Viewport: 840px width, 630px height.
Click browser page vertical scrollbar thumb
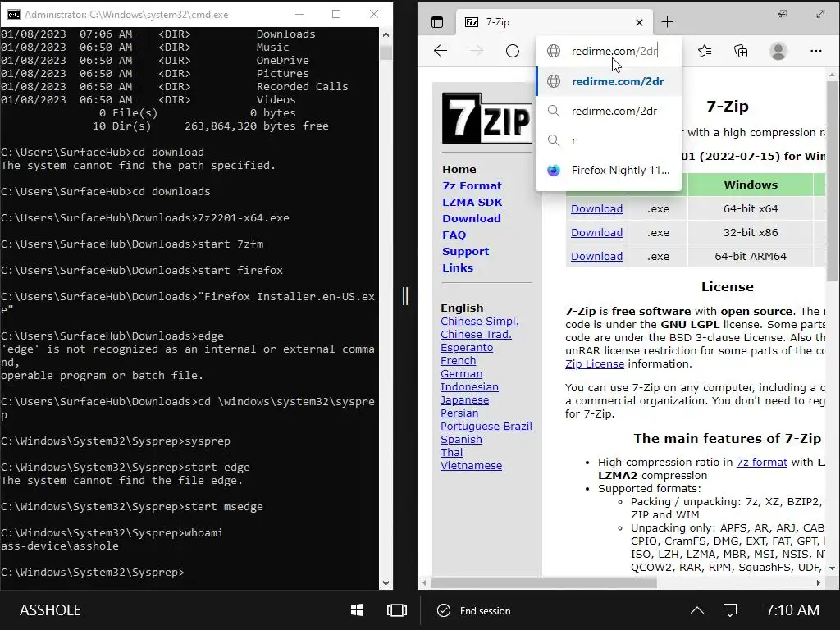(x=832, y=182)
